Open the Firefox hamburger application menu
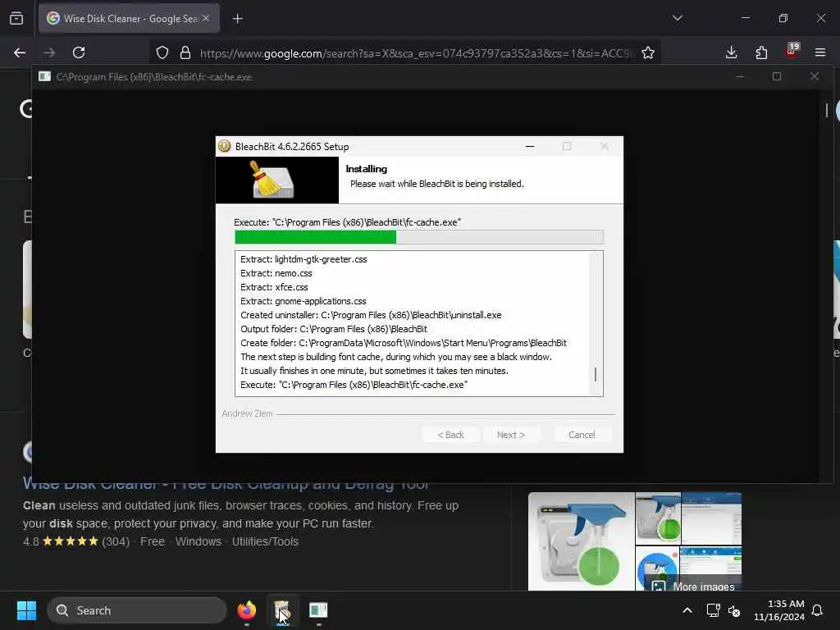The height and width of the screenshot is (630, 840). coord(820,52)
